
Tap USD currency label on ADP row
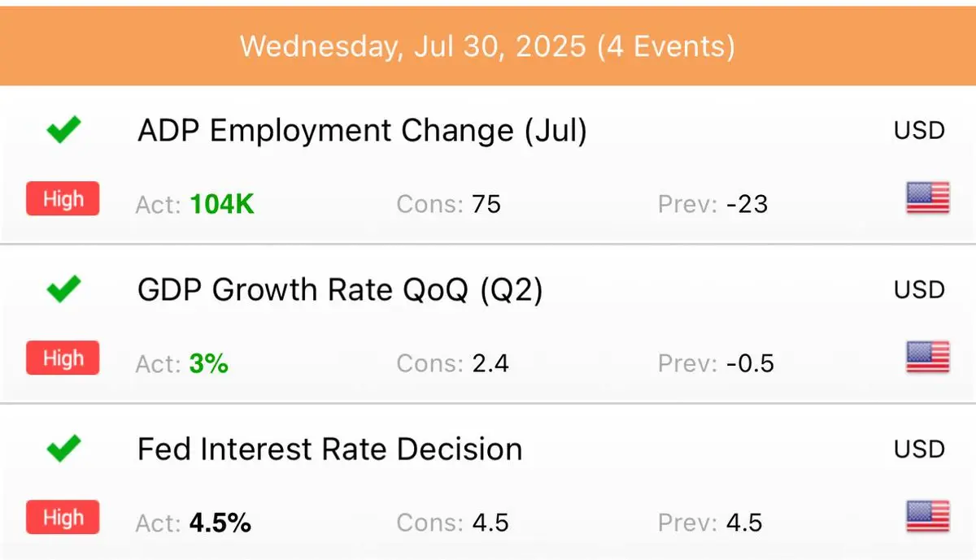[x=920, y=130]
